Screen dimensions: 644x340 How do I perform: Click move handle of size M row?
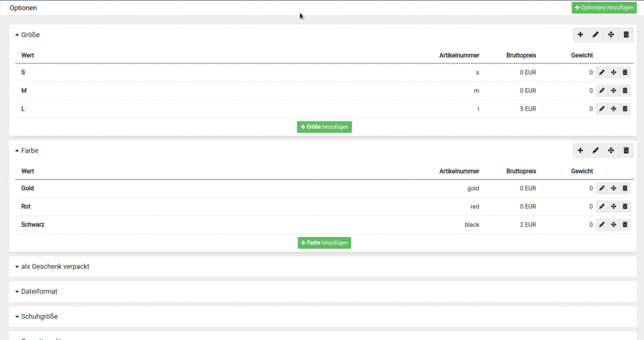click(x=613, y=91)
